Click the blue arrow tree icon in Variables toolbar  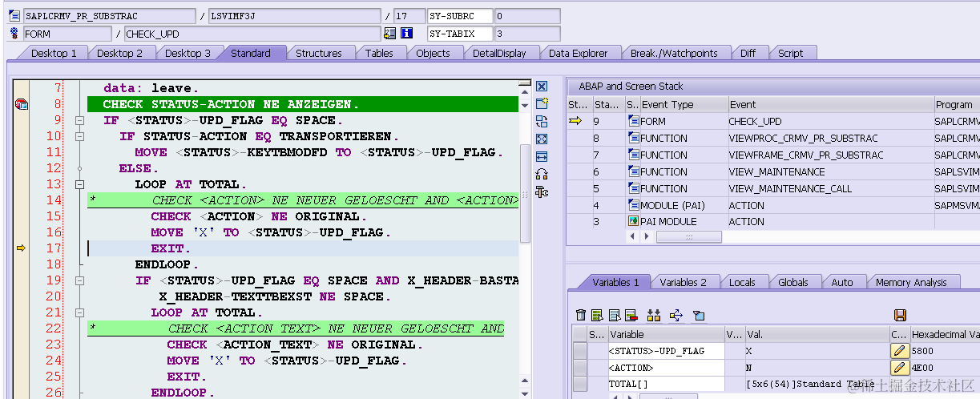(x=676, y=316)
